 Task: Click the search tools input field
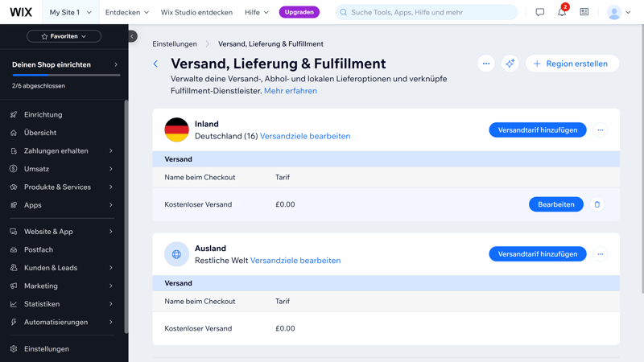coord(427,12)
